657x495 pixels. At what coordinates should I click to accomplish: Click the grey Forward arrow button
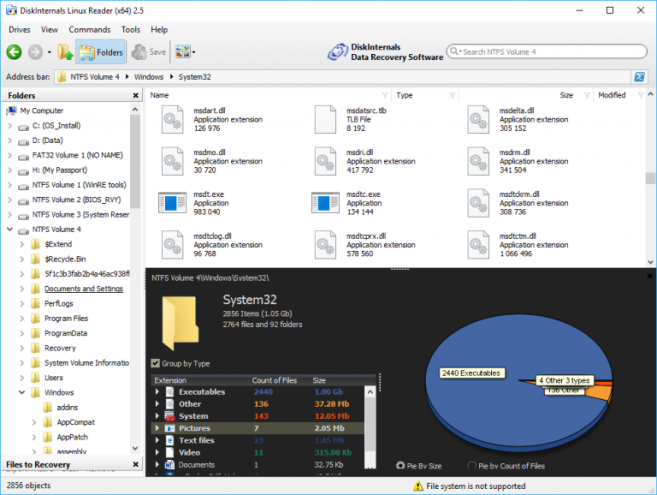point(35,52)
